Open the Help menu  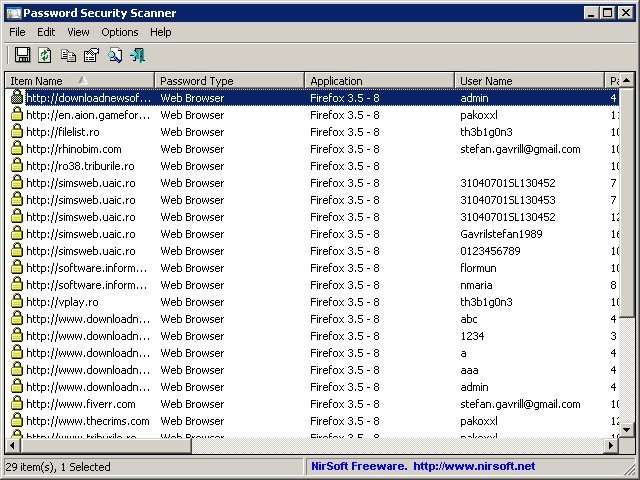tap(160, 32)
